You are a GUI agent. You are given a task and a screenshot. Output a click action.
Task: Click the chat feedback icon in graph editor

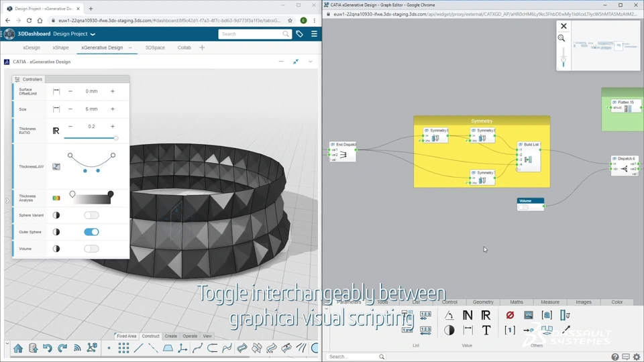pyautogui.click(x=626, y=357)
